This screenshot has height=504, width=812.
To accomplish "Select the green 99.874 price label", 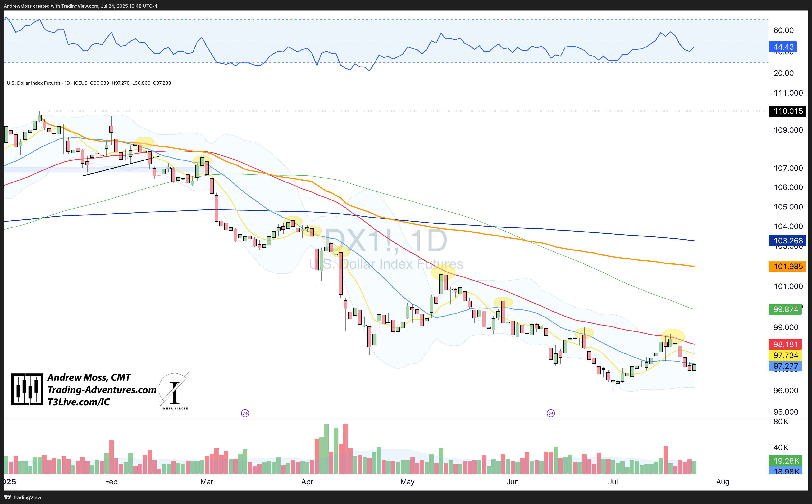I will (x=785, y=309).
